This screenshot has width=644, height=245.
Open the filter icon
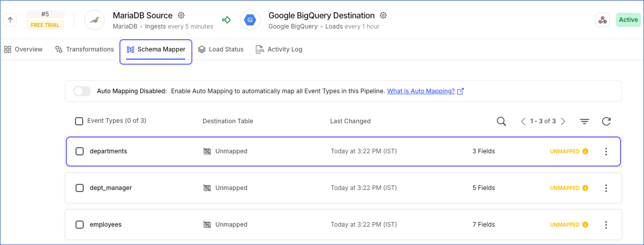click(x=584, y=121)
